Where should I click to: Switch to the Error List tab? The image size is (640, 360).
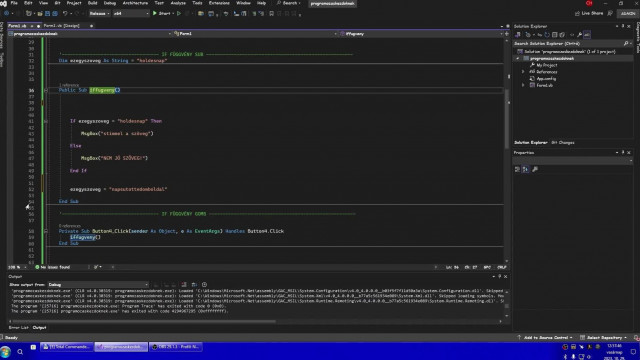19,327
